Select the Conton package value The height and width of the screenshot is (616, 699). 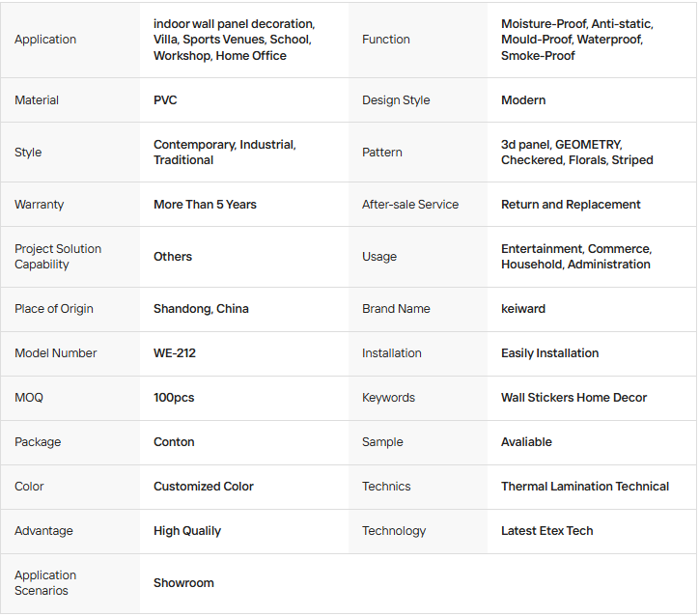174,442
